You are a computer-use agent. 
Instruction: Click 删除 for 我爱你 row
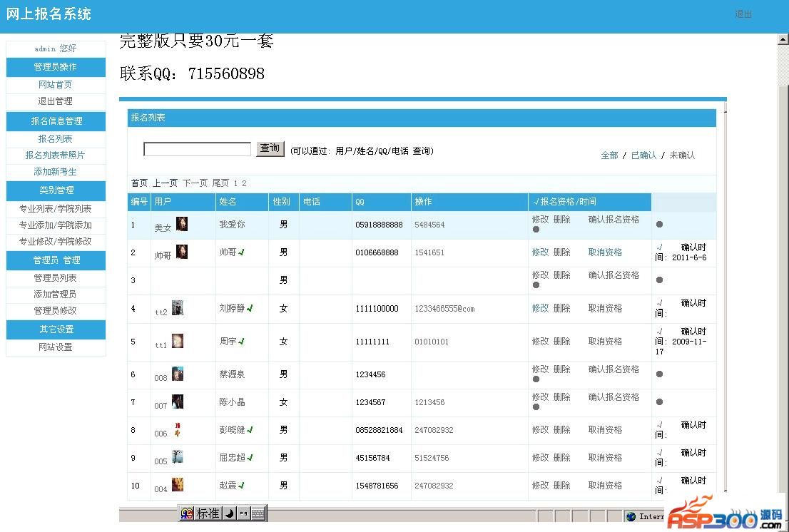click(x=561, y=220)
